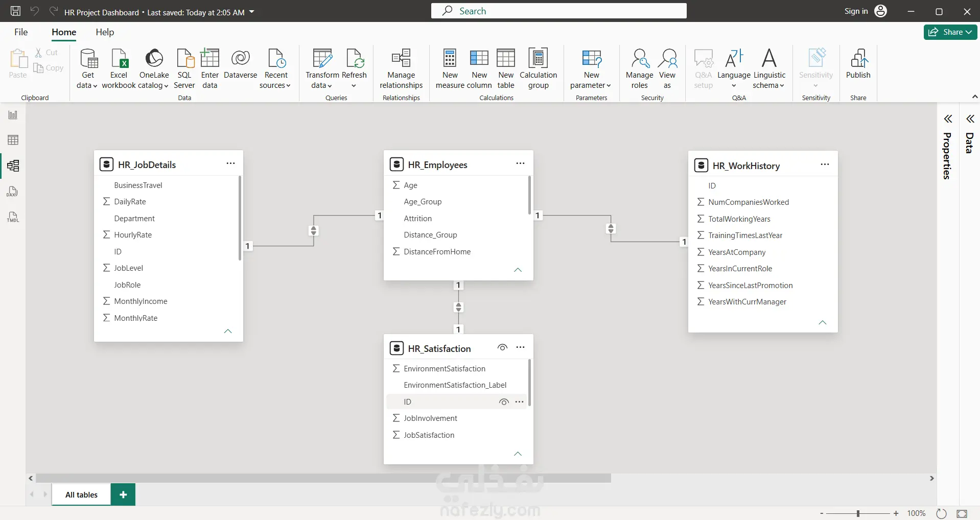
Task: Refresh the data model
Action: [x=354, y=69]
